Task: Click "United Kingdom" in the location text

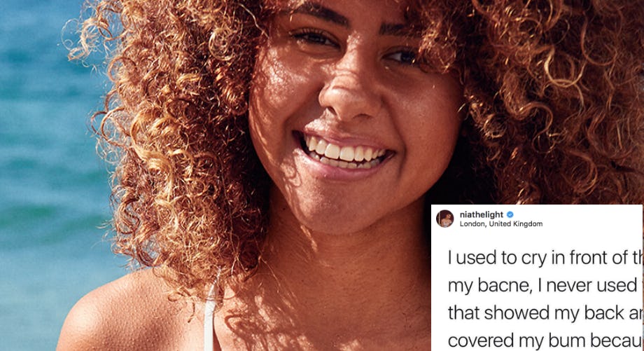Action: [x=516, y=224]
